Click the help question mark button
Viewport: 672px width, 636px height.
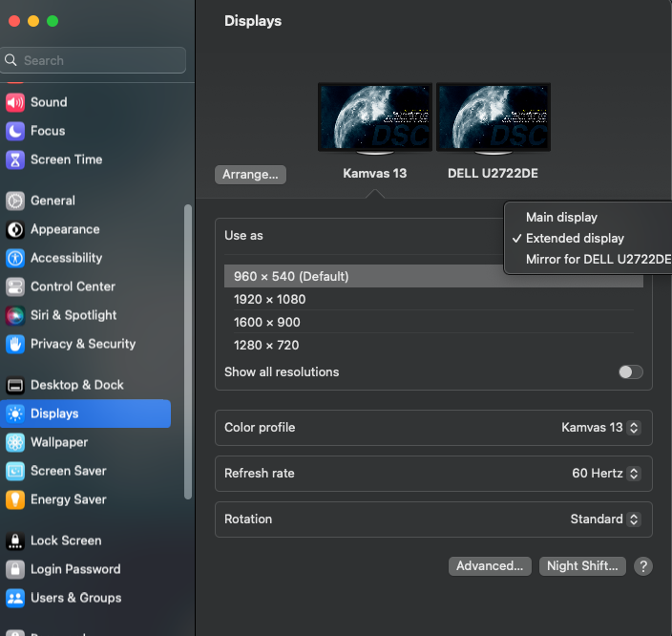click(643, 566)
